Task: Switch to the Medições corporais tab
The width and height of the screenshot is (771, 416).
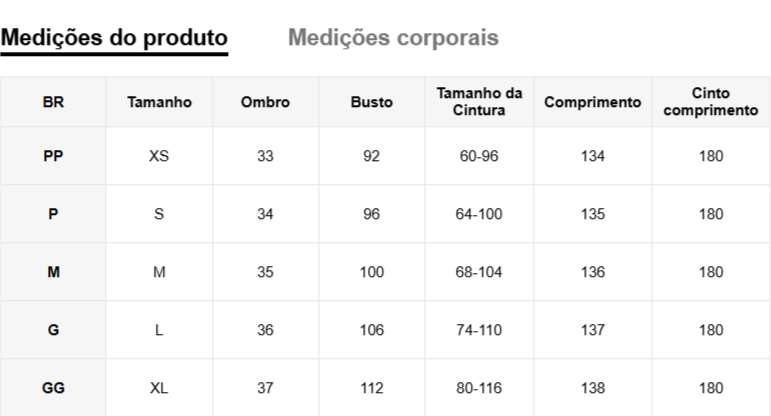Action: click(x=393, y=38)
